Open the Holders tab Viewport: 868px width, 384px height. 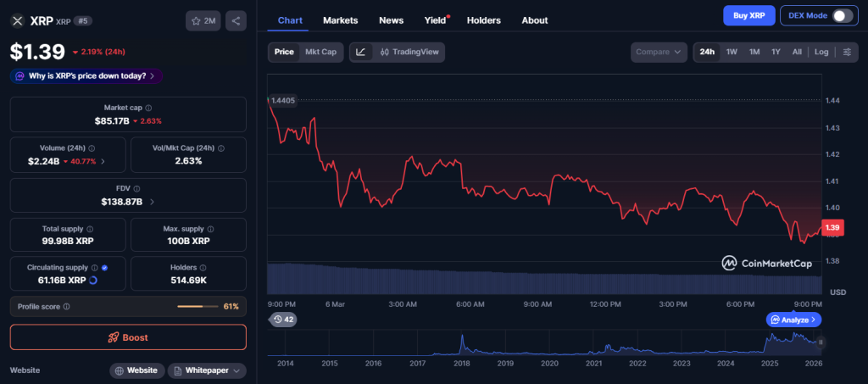[x=483, y=20]
